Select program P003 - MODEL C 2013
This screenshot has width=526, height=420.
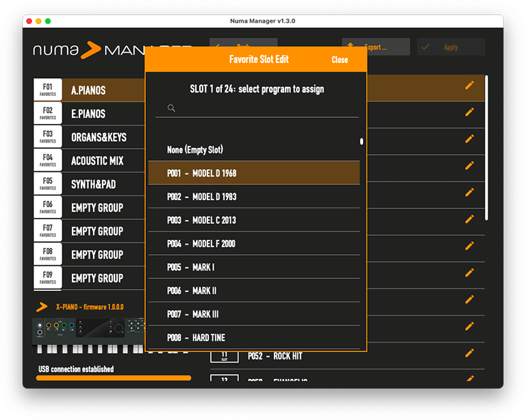[x=254, y=220]
